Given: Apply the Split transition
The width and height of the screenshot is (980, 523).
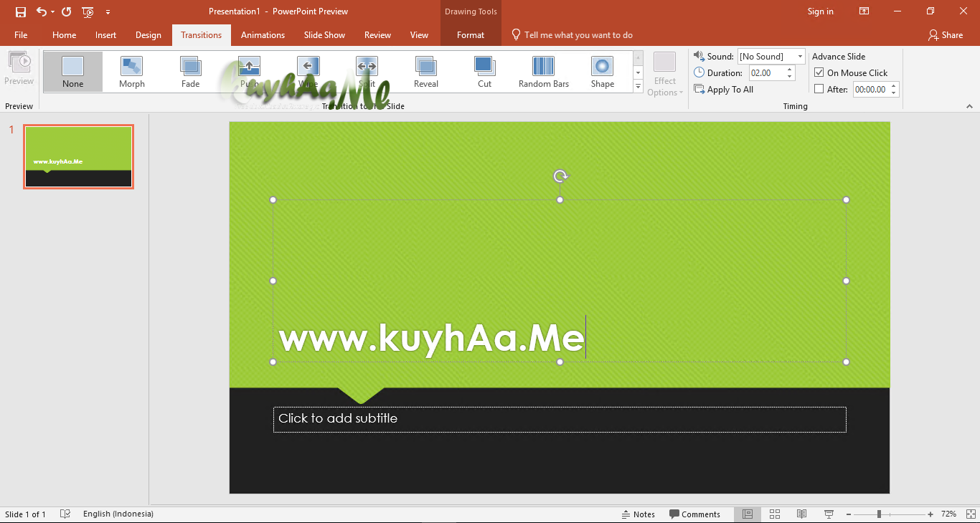Looking at the screenshot, I should (x=367, y=72).
